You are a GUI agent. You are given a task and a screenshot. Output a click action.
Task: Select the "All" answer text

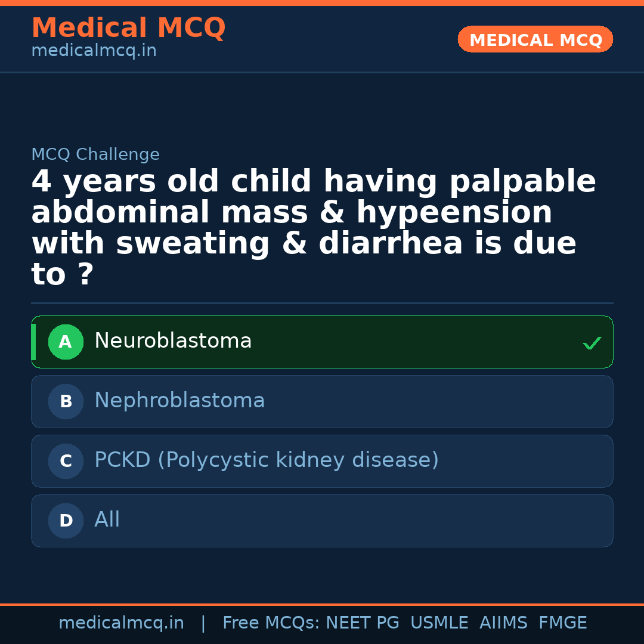pyautogui.click(x=107, y=520)
